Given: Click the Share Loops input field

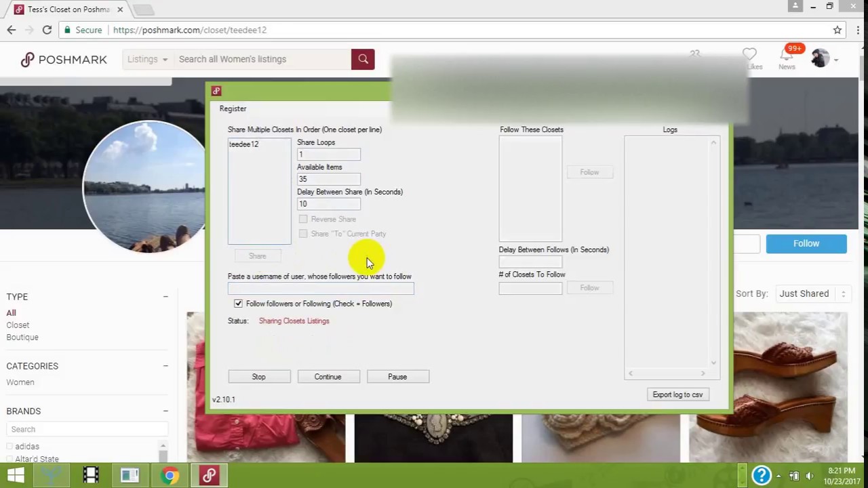Looking at the screenshot, I should tap(328, 155).
